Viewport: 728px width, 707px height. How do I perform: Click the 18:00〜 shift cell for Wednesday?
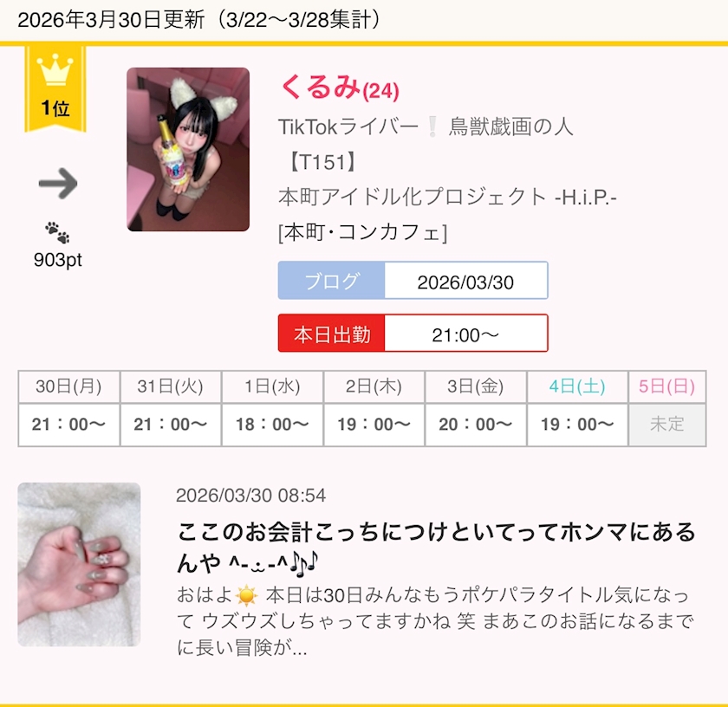272,425
